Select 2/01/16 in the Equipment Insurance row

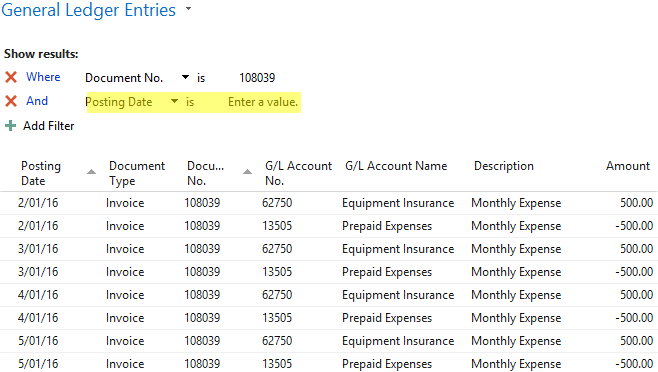[38, 203]
